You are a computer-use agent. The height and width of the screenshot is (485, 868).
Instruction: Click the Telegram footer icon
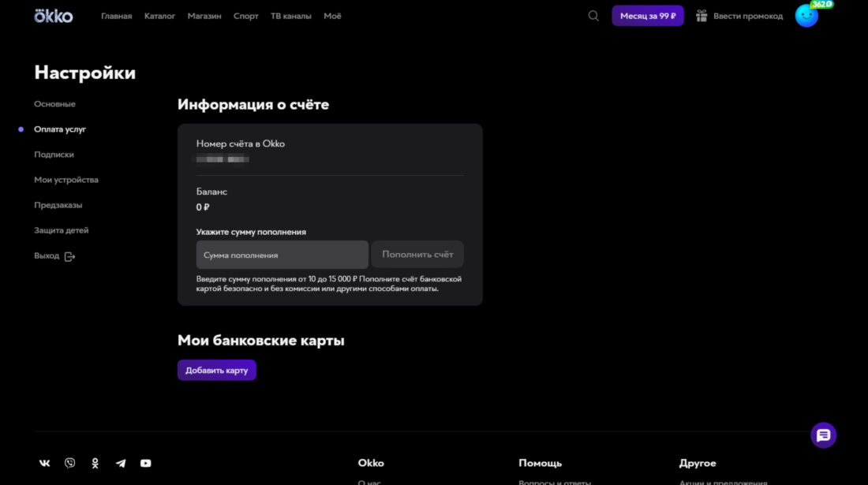point(121,464)
